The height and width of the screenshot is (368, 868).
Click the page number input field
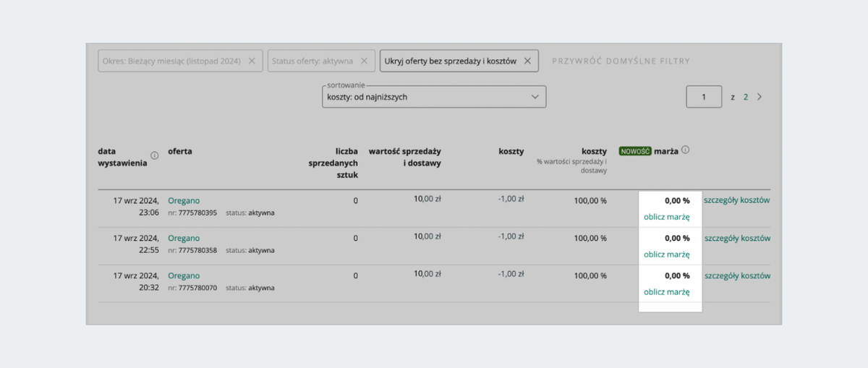[704, 97]
